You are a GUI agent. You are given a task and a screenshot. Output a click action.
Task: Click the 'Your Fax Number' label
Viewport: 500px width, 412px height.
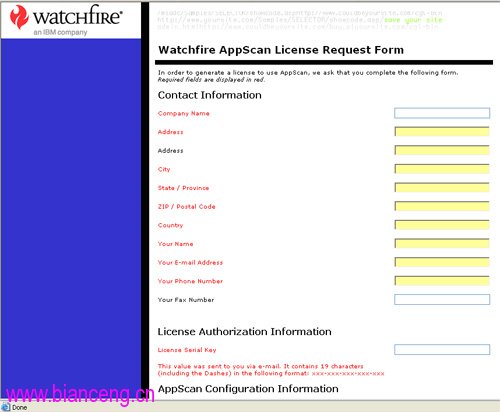point(186,300)
